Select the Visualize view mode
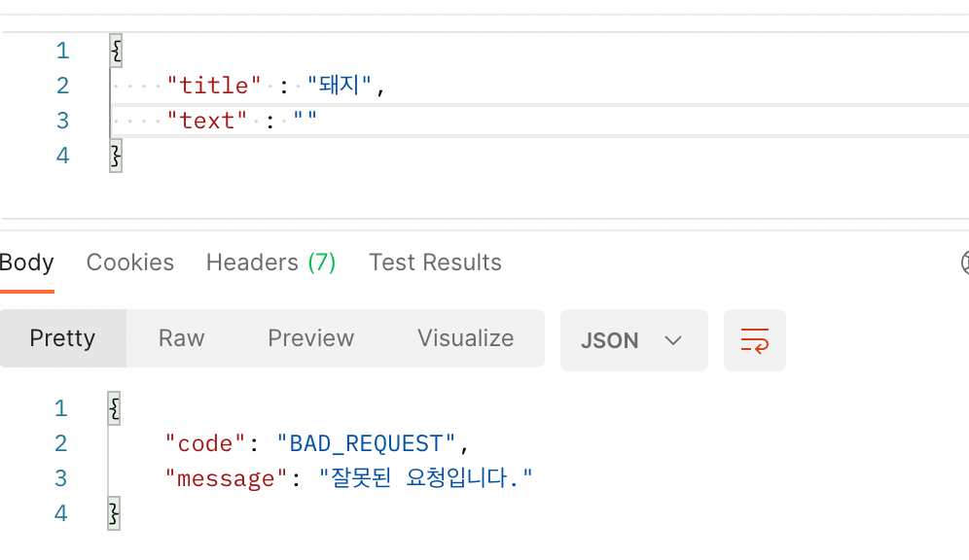 465,338
